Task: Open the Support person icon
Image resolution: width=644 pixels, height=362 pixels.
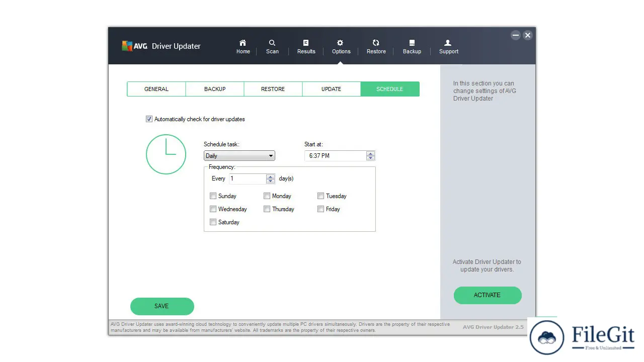Action: point(448,43)
